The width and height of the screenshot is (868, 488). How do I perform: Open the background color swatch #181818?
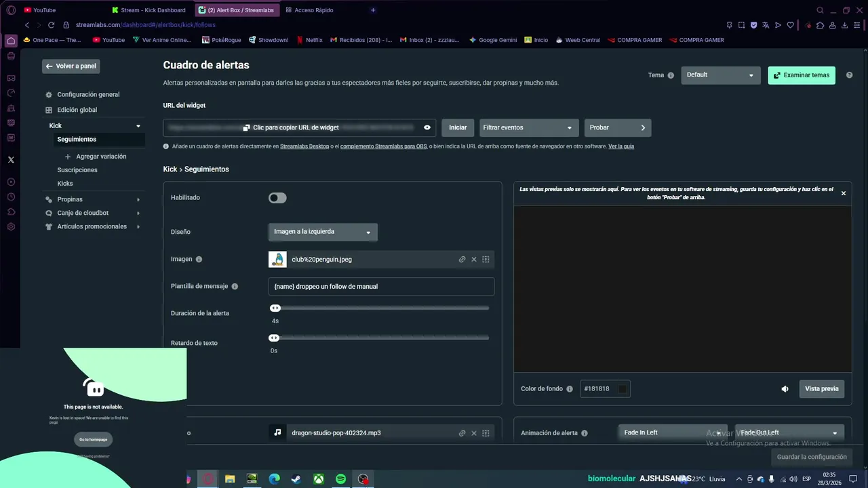pos(622,389)
